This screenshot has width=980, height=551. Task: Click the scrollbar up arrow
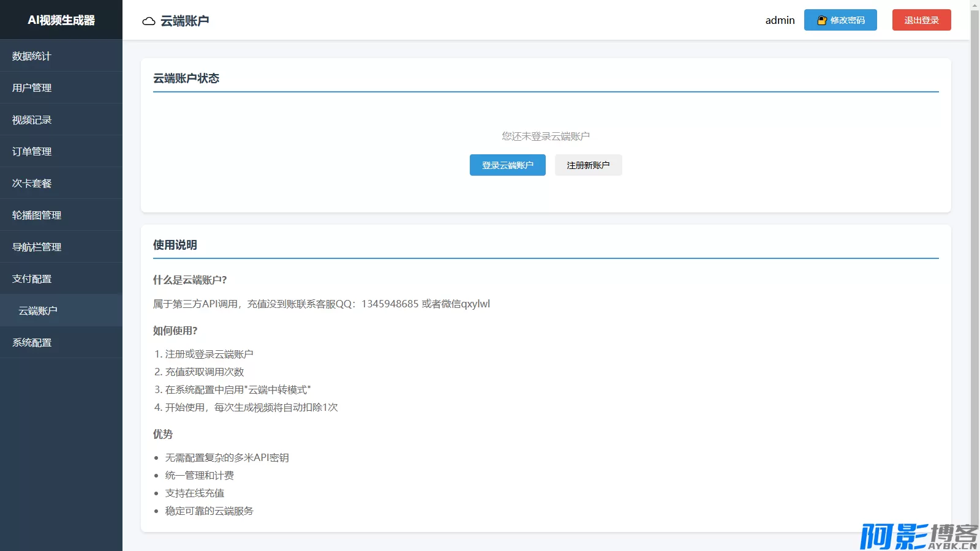tap(974, 4)
